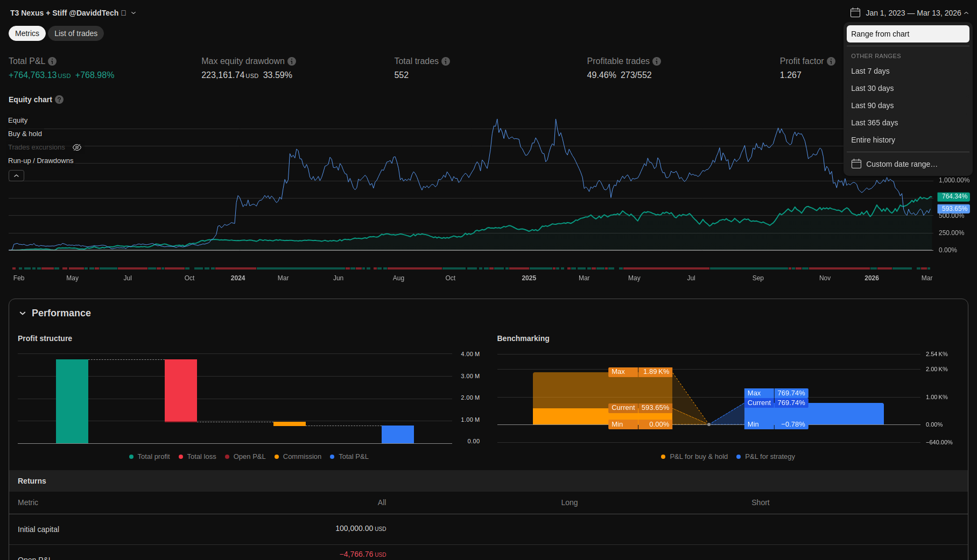
Task: Toggle the Buy & hold series
Action: point(25,134)
